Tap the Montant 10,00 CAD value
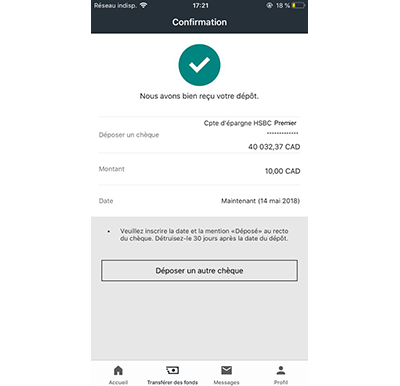 tap(283, 171)
